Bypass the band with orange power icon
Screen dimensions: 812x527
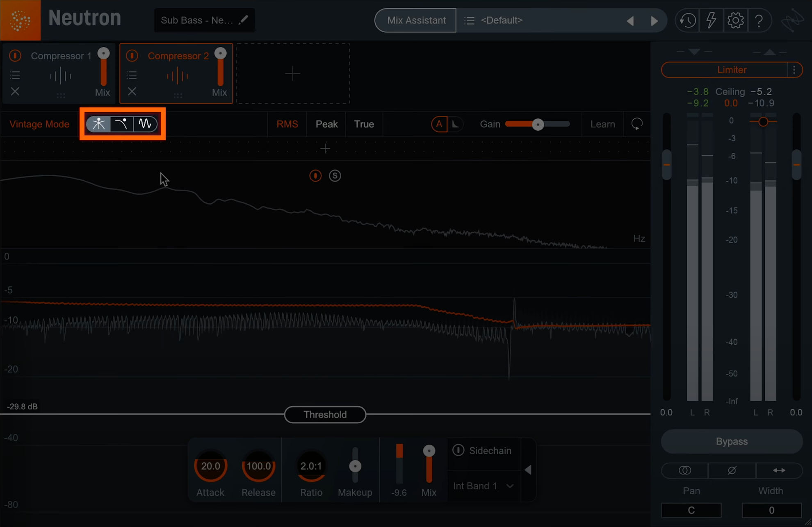point(315,176)
